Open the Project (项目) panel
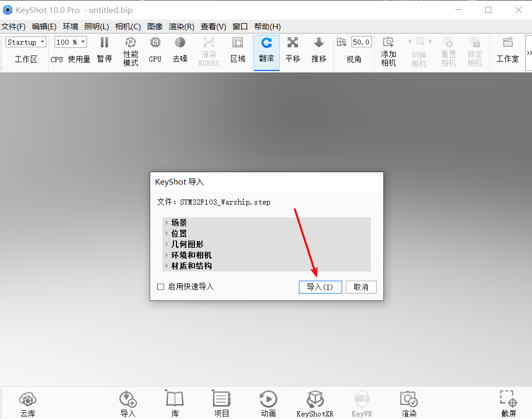Image resolution: width=532 pixels, height=419 pixels. 222,399
